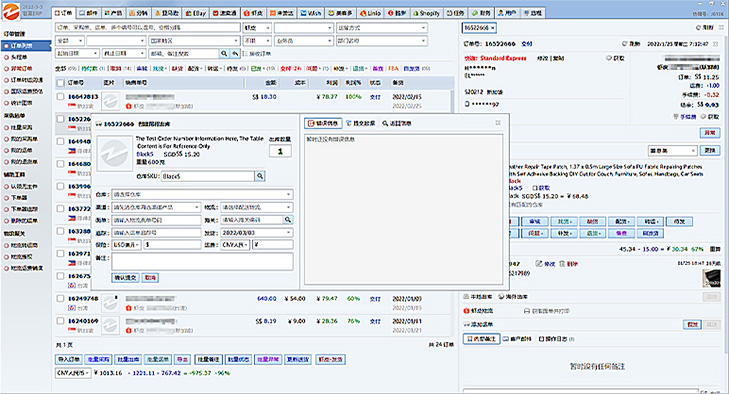Open the ship date 2022/03/03 dropdown
Viewport: 729px width, 394px height.
[x=257, y=232]
